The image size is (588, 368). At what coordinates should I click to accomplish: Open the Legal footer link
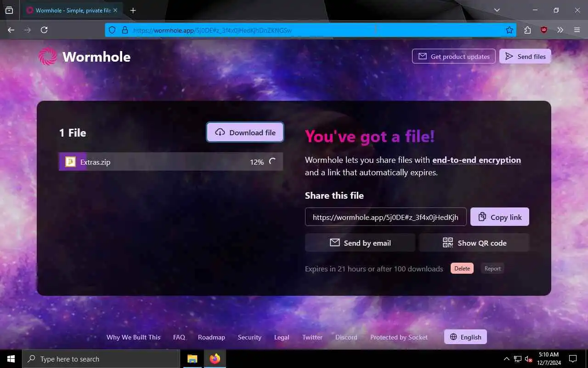point(282,337)
